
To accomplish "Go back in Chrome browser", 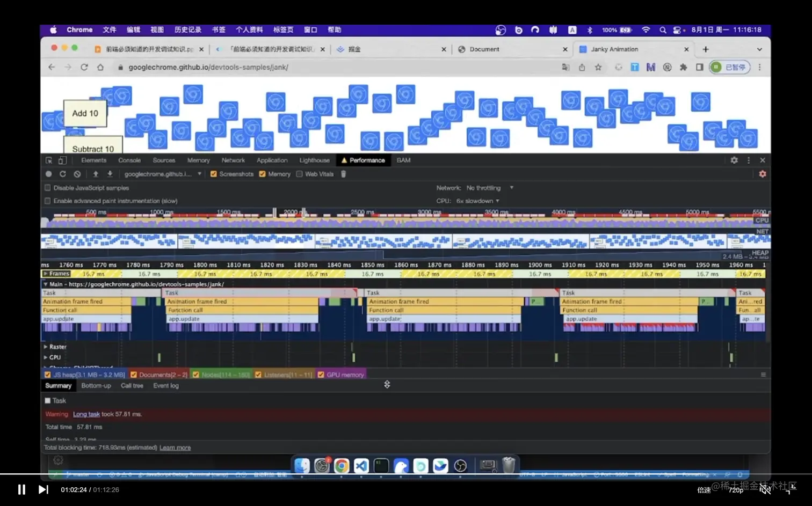I will (52, 67).
